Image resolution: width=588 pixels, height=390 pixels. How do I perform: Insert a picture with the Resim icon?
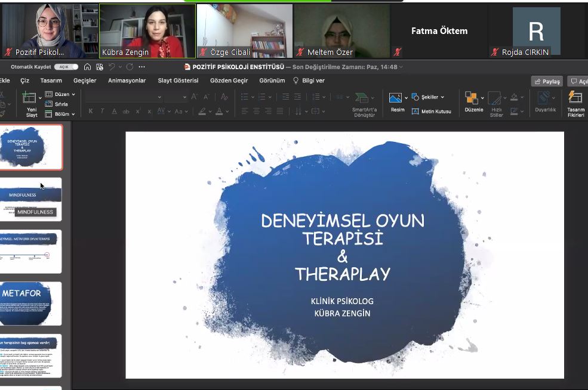pos(396,98)
